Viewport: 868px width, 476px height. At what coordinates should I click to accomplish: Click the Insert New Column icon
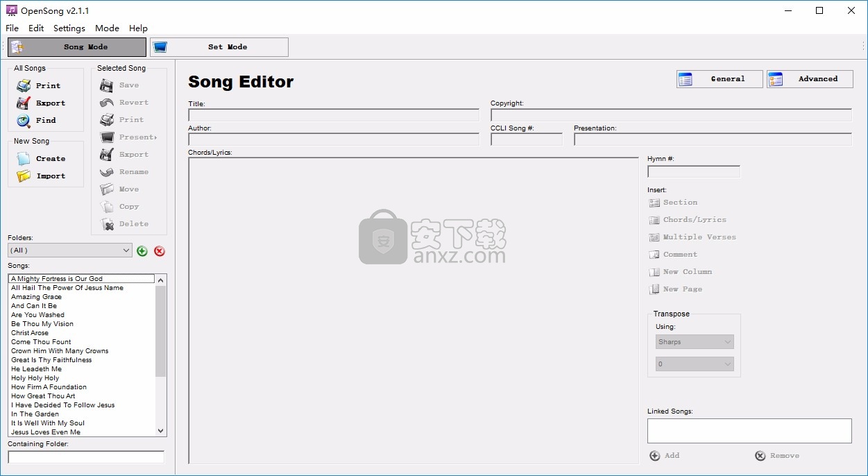tap(654, 272)
